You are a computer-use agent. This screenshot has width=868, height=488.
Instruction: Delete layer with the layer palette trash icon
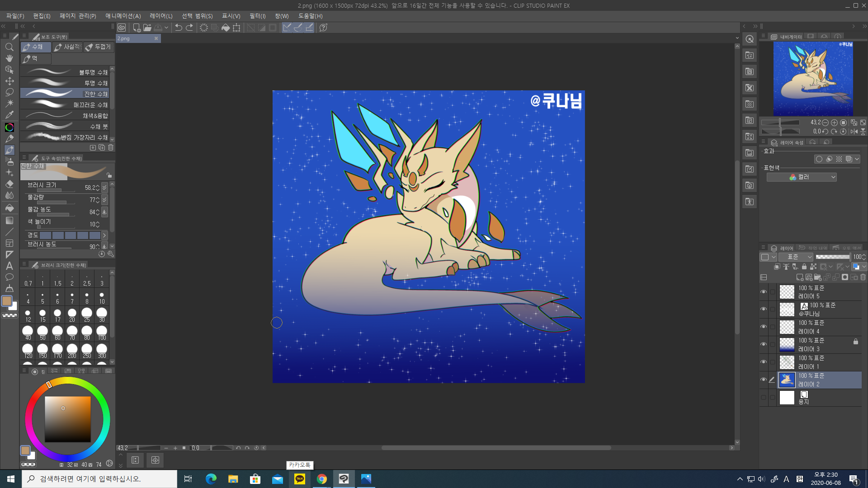[x=863, y=277]
